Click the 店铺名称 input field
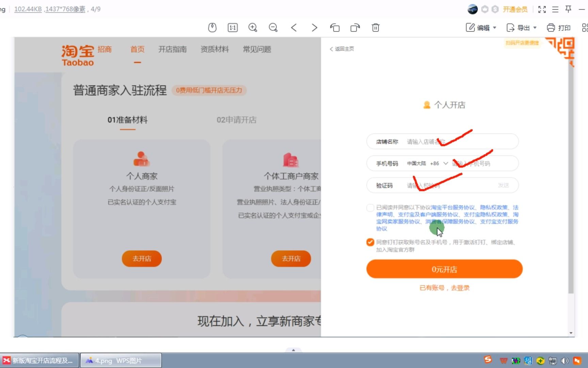 pos(442,141)
